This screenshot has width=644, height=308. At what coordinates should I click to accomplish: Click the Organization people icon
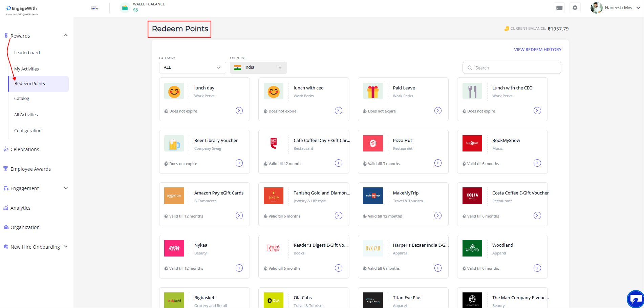pos(5,227)
